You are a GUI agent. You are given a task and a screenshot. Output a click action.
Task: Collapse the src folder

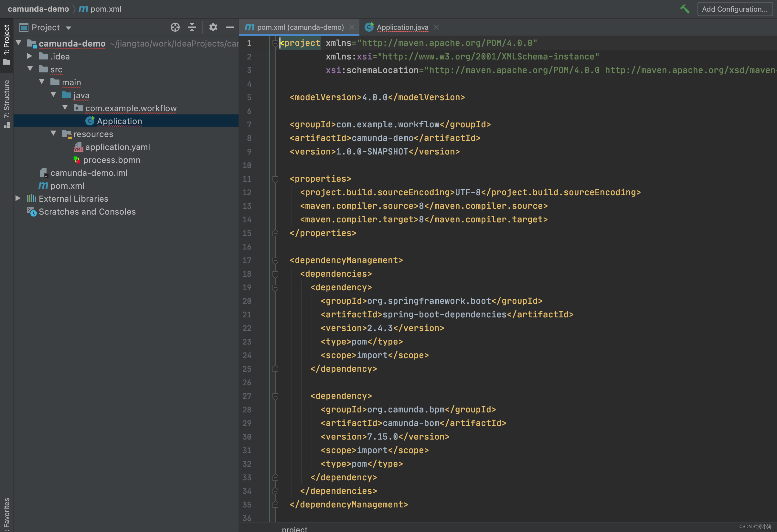pos(30,69)
